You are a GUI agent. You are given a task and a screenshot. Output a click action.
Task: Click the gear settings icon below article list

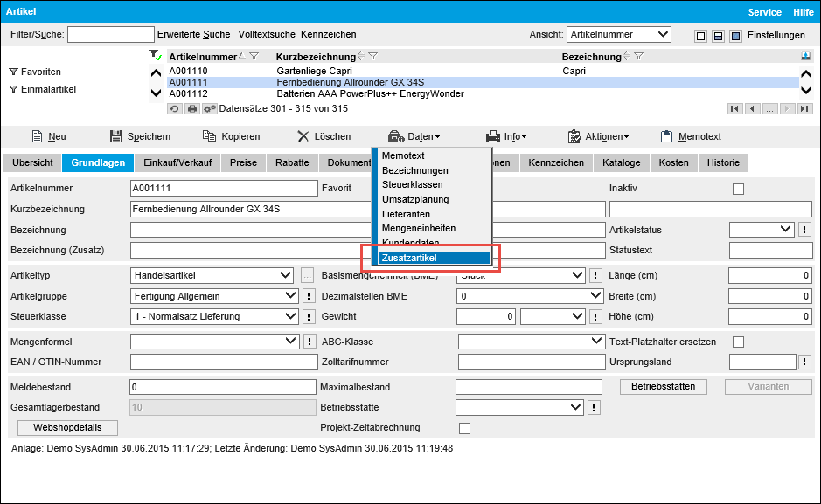click(210, 108)
